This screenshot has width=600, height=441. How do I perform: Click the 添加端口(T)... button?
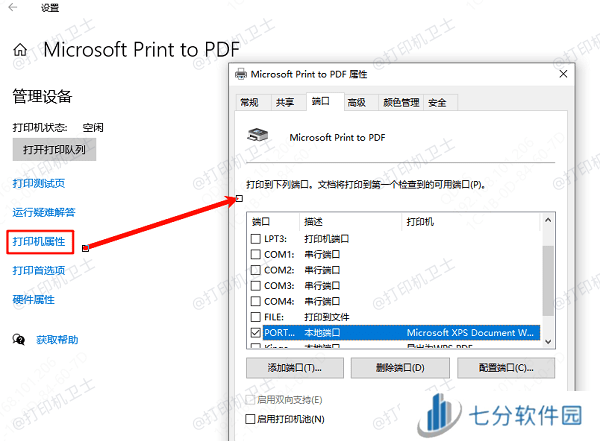coord(295,368)
